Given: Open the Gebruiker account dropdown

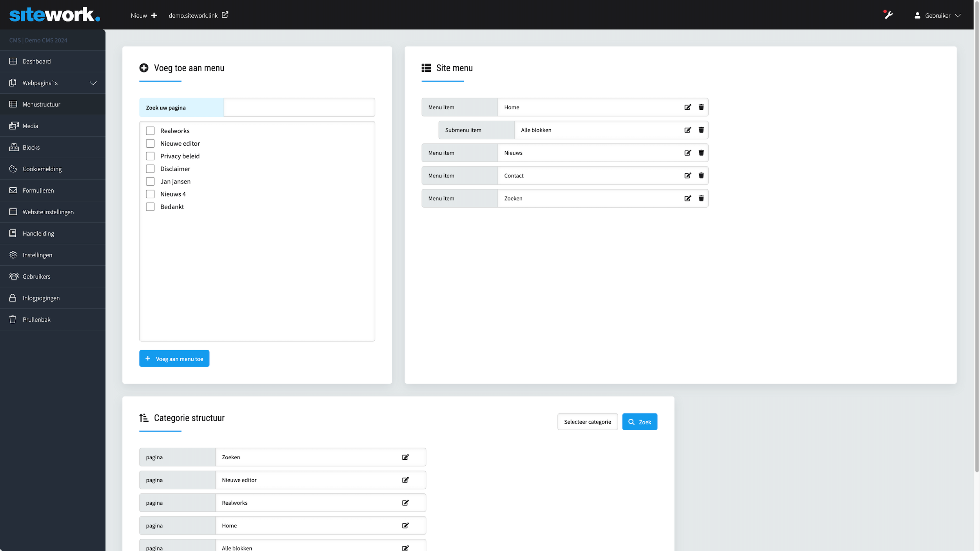Looking at the screenshot, I should coord(937,16).
